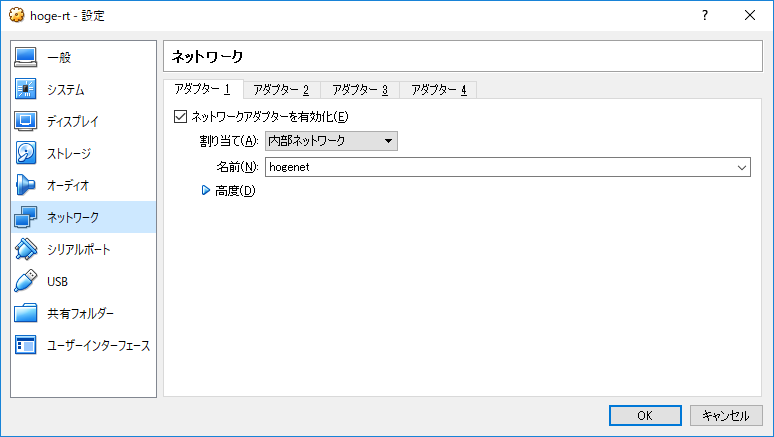Click the ? help button in title bar
The height and width of the screenshot is (437, 774).
(x=705, y=15)
